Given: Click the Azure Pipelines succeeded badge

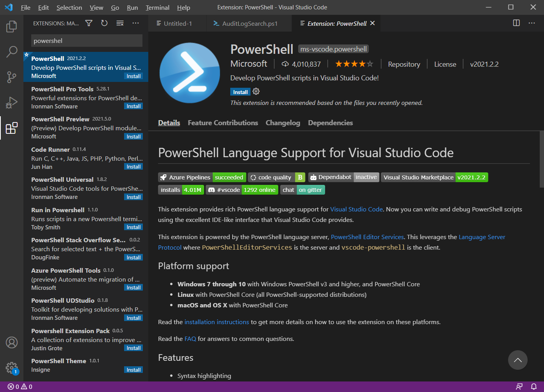Looking at the screenshot, I should click(202, 177).
